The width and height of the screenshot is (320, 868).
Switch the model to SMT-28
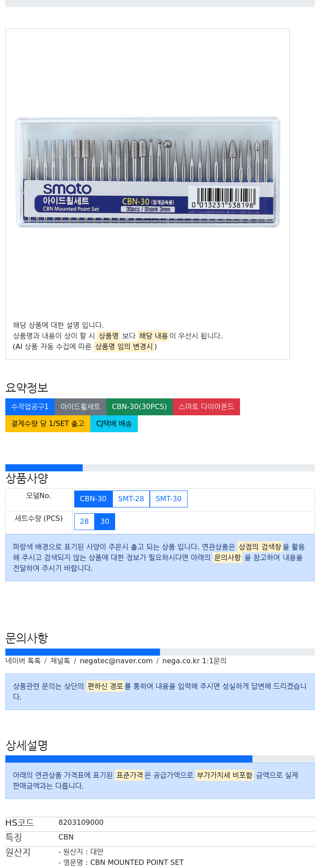click(x=131, y=499)
